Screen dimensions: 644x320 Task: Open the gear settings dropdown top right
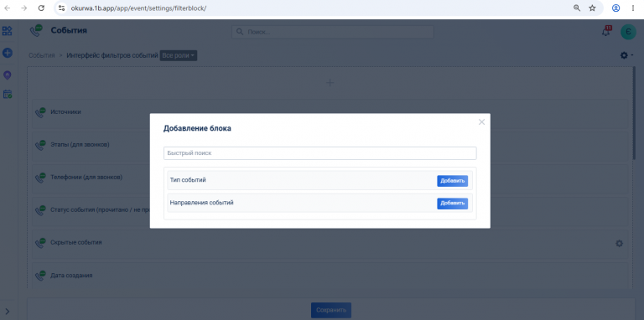[626, 55]
